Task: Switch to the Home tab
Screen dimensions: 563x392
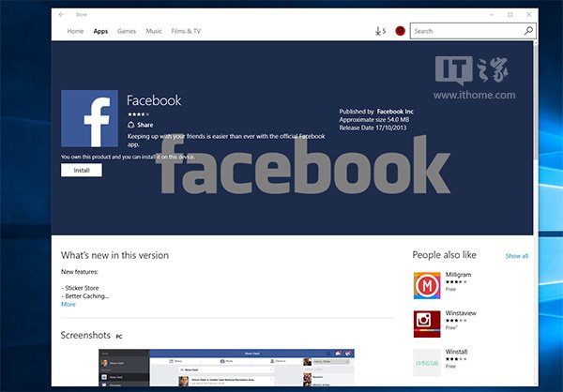Action: tap(75, 31)
